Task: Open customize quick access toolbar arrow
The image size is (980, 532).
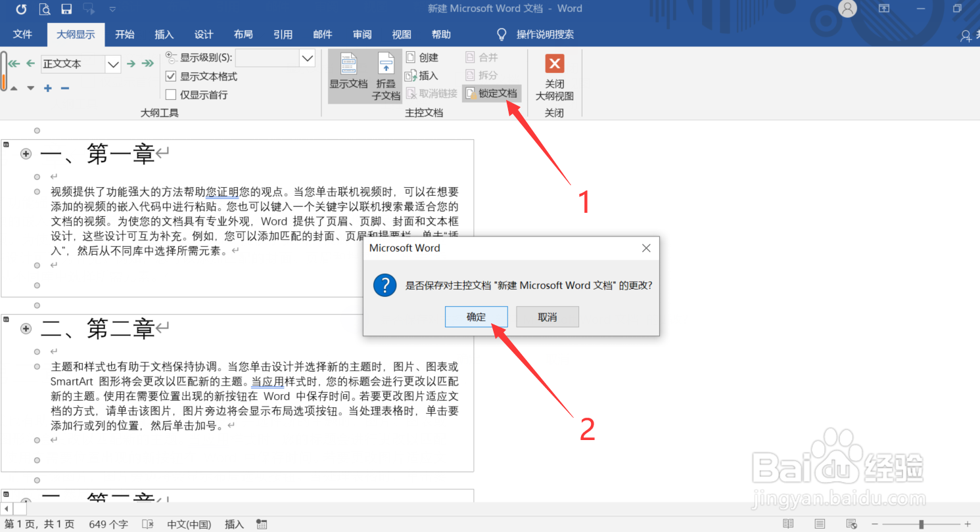Action: click(x=112, y=9)
